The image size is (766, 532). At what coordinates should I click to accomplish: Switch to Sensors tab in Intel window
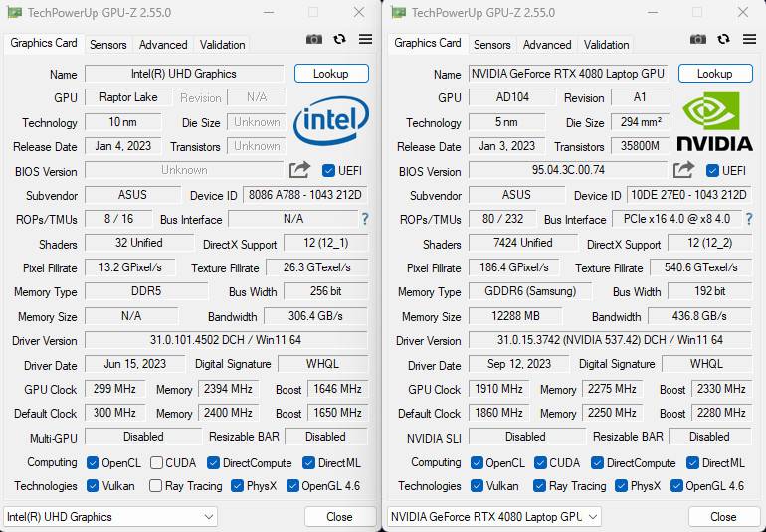tap(108, 45)
